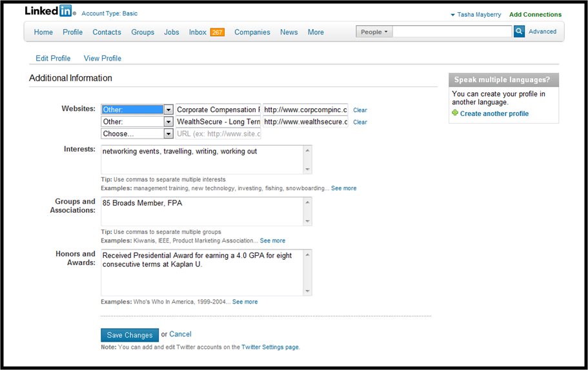Screen dimensions: 588x370
Task: Open the first Websites 'Other:' dropdown
Action: 137,110
